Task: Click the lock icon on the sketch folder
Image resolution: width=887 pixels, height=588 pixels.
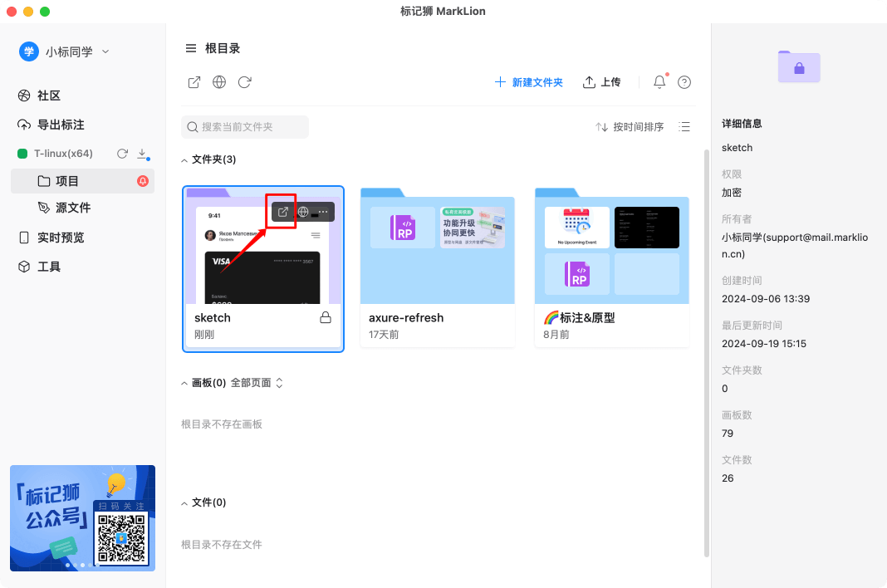Action: (x=325, y=316)
